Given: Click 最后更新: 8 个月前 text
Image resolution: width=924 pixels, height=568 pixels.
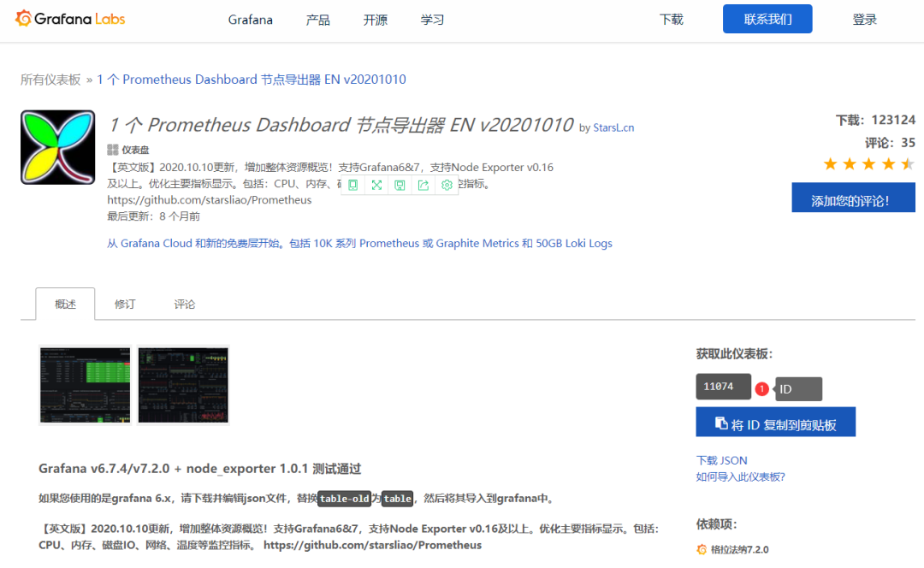Looking at the screenshot, I should pos(153,216).
